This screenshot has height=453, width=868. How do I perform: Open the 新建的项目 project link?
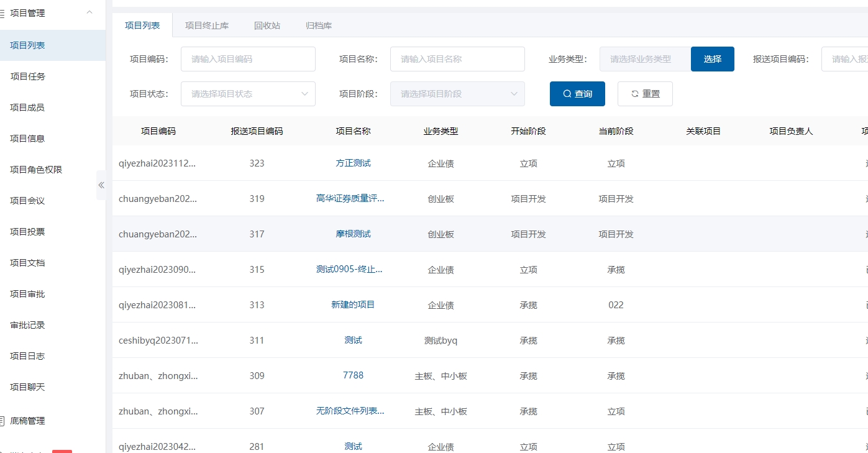[x=353, y=304]
